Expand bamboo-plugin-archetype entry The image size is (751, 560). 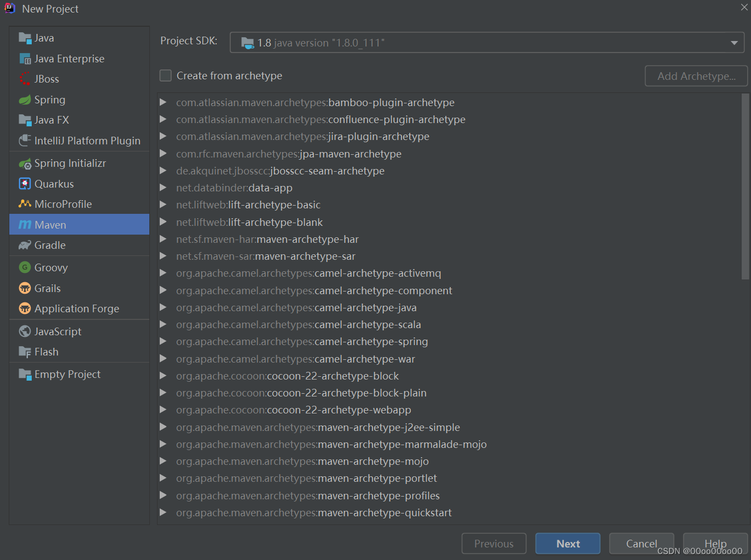coord(163,102)
